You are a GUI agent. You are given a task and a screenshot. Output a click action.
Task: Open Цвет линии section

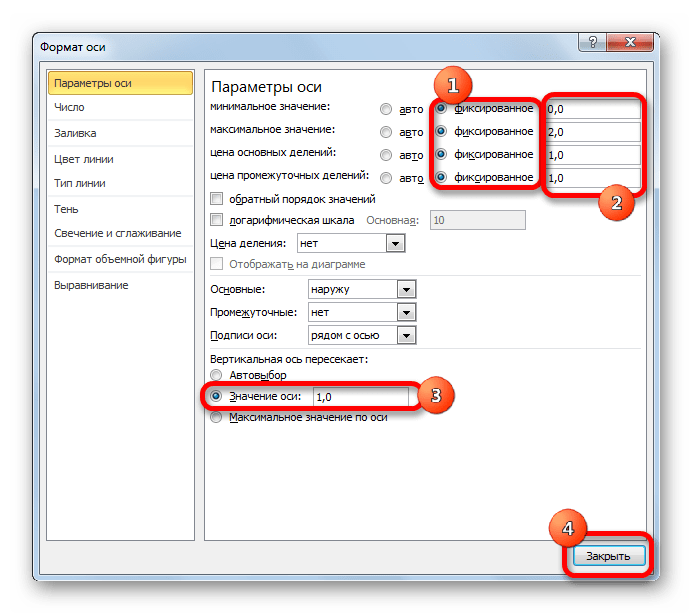click(120, 159)
